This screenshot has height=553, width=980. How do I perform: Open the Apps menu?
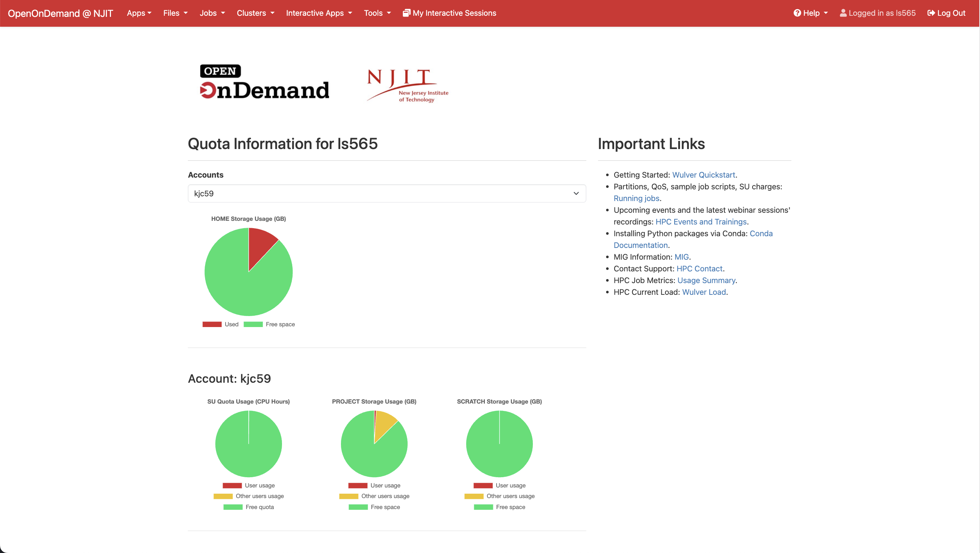click(138, 12)
